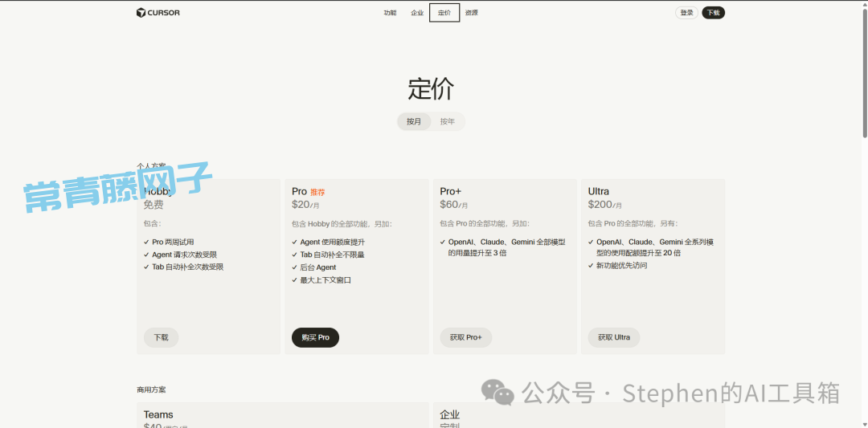Viewport: 868px width, 428px height.
Task: Select the 定价 navigation tab
Action: (444, 13)
